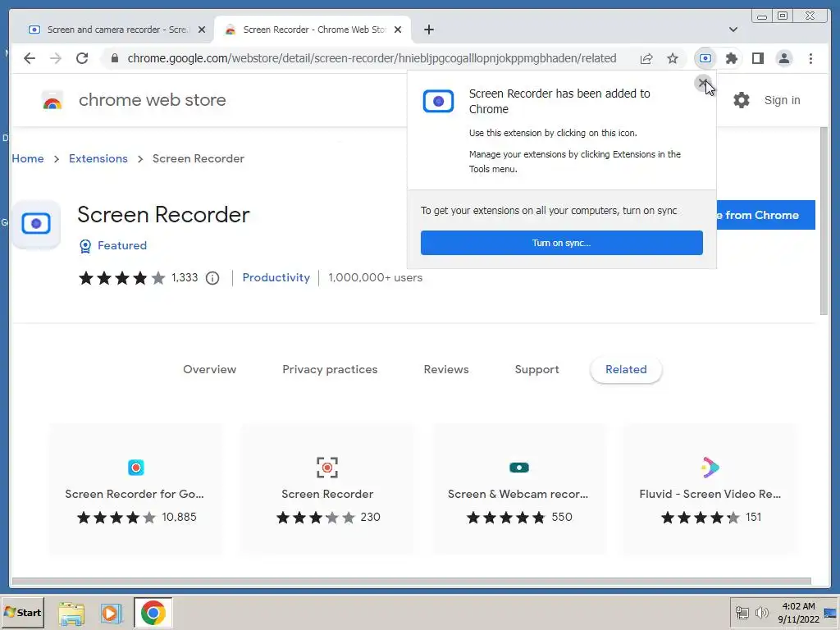This screenshot has width=840, height=630.
Task: Go to Home breadcrumb
Action: point(28,158)
